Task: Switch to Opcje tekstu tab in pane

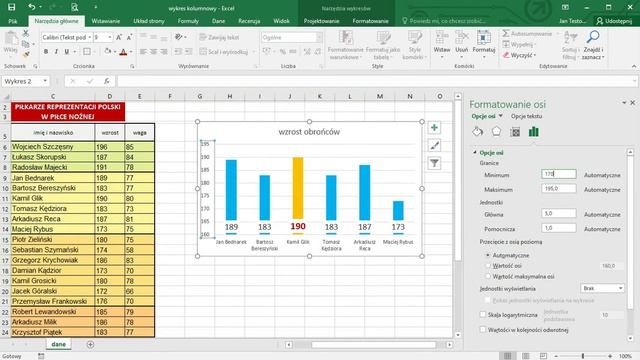Action: coord(526,116)
